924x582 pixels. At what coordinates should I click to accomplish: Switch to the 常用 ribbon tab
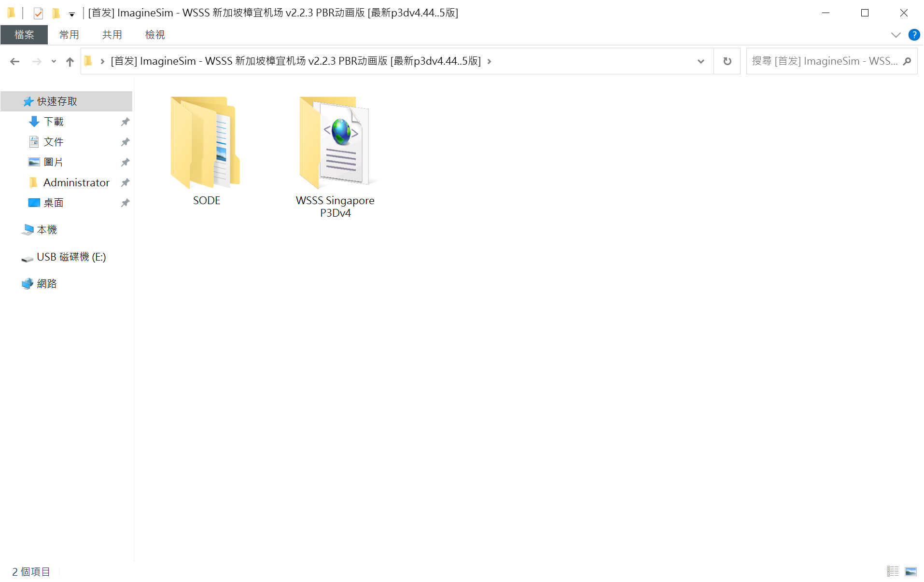69,35
